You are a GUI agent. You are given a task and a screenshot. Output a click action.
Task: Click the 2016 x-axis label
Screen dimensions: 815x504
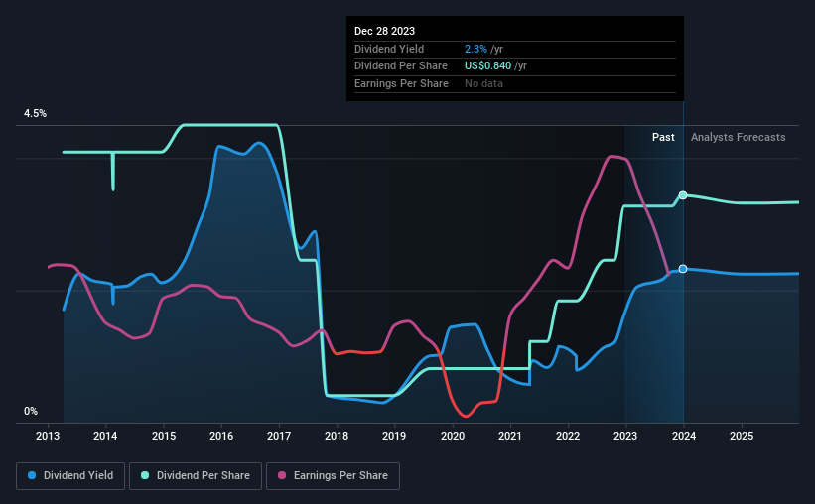click(221, 436)
